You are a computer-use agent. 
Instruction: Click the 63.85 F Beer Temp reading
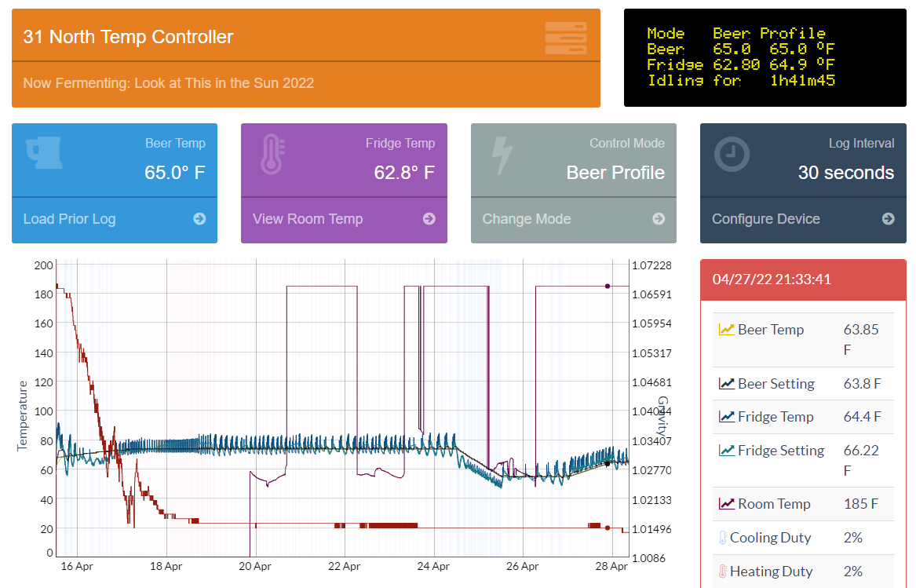pyautogui.click(x=861, y=340)
